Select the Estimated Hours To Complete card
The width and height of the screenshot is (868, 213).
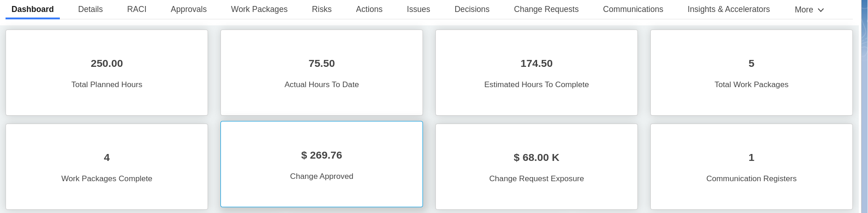pyautogui.click(x=537, y=73)
